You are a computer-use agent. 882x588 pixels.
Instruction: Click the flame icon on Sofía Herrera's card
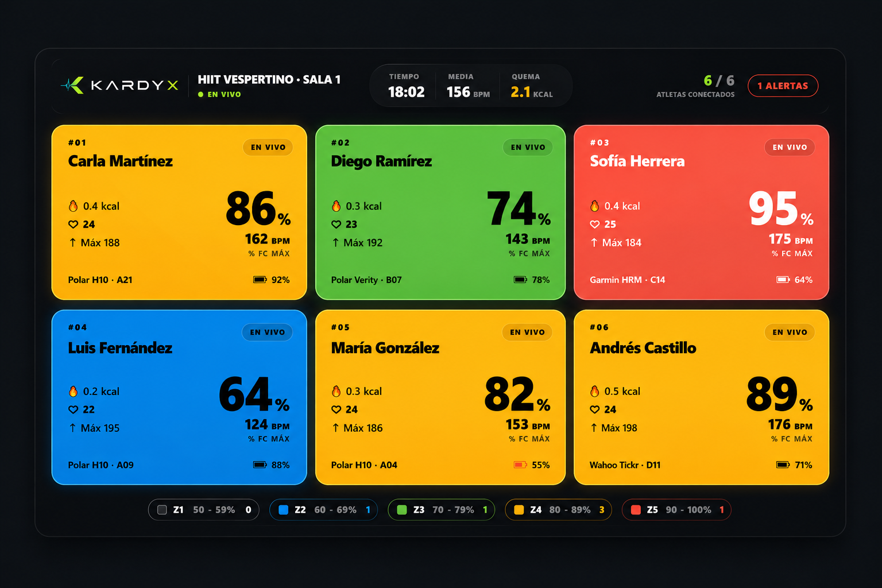[594, 206]
